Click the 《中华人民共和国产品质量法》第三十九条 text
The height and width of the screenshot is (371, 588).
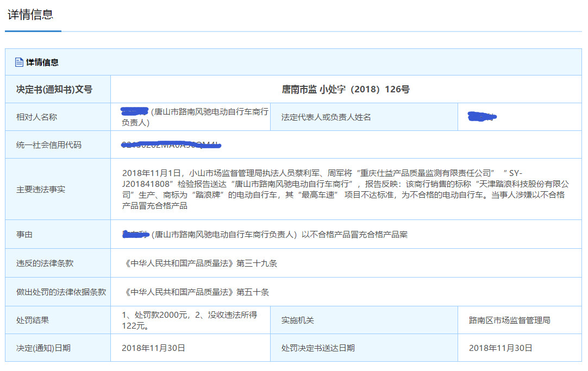pyautogui.click(x=199, y=263)
